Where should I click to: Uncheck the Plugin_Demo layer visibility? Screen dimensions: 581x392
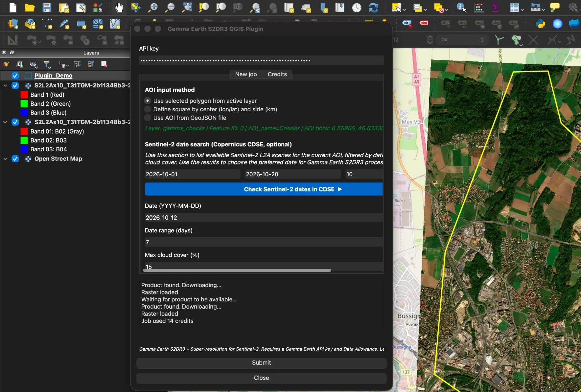coord(15,76)
